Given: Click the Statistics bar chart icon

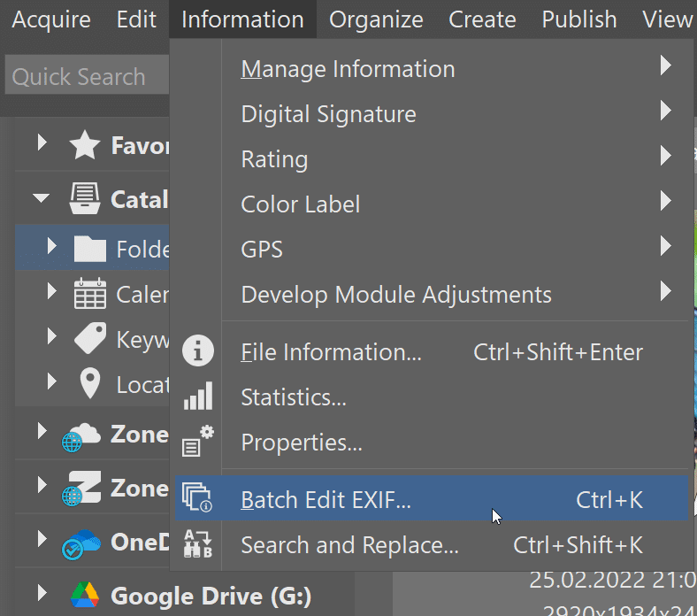Looking at the screenshot, I should [198, 397].
